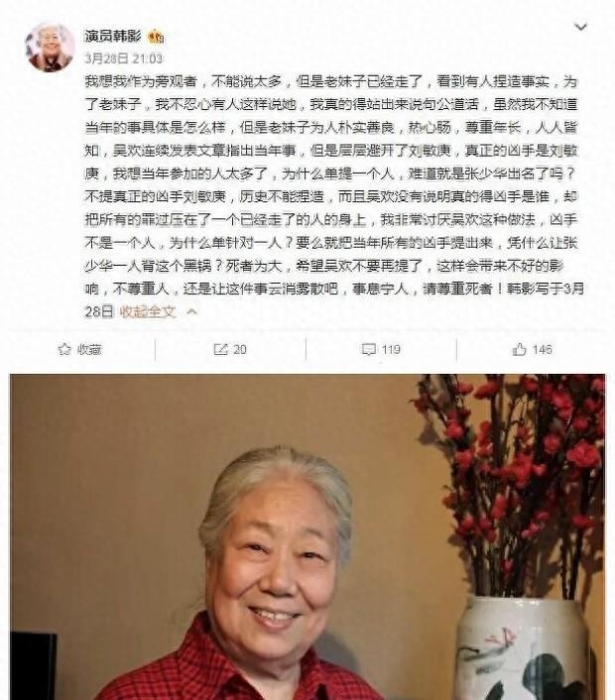Click the like count 146

coord(543,350)
